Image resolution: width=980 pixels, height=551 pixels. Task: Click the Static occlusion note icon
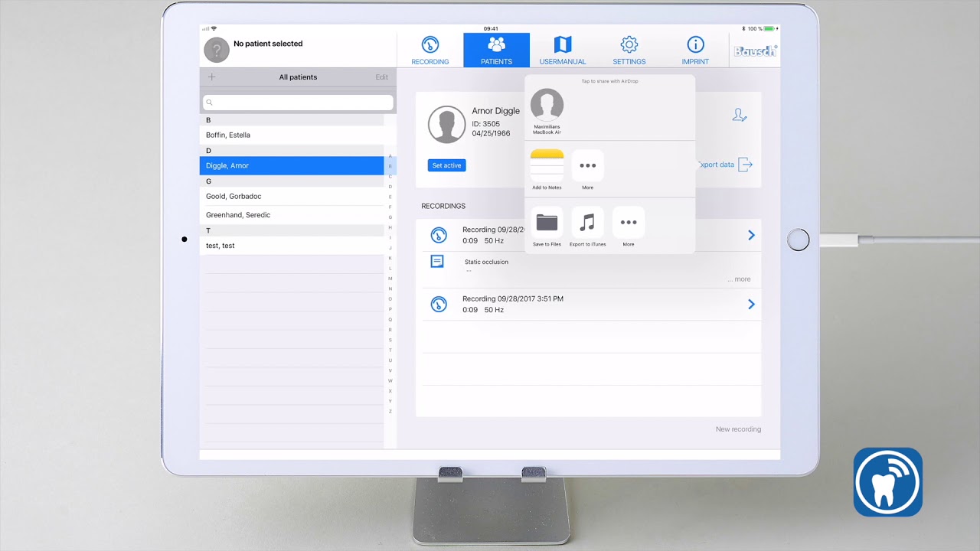[x=437, y=262]
